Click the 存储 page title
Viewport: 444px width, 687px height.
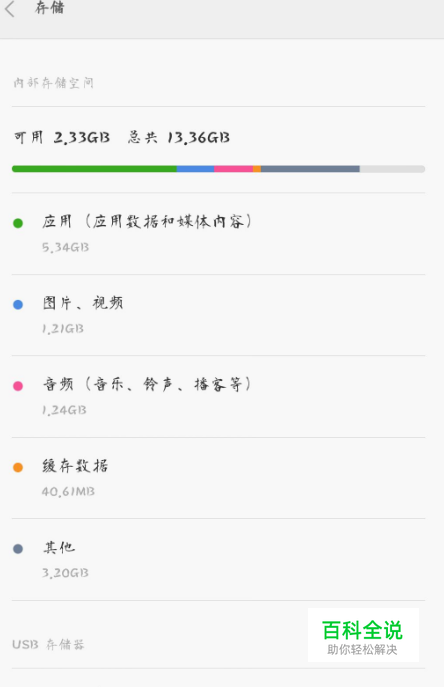(x=50, y=7)
